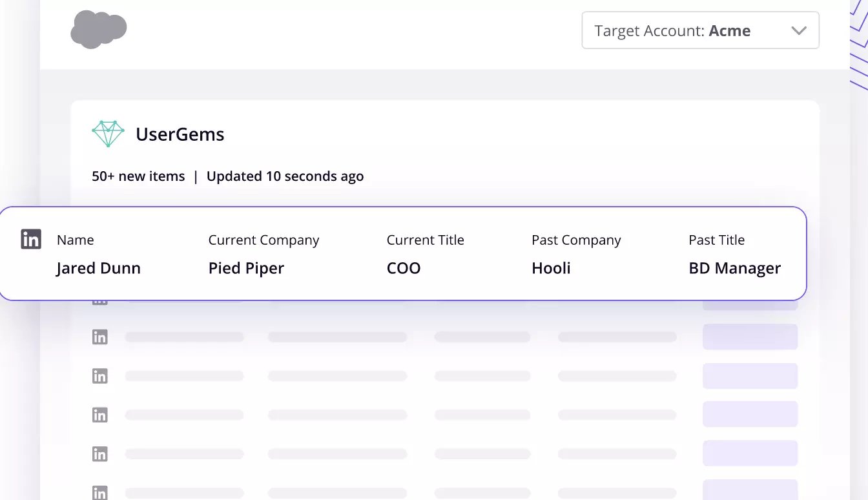
Task: Open the Target Account: Acme dropdown
Action: tap(701, 30)
